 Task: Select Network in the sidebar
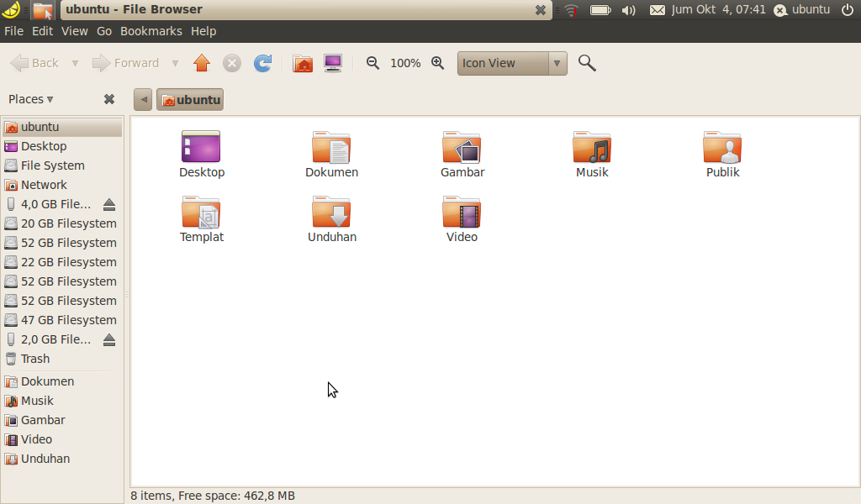62,185
